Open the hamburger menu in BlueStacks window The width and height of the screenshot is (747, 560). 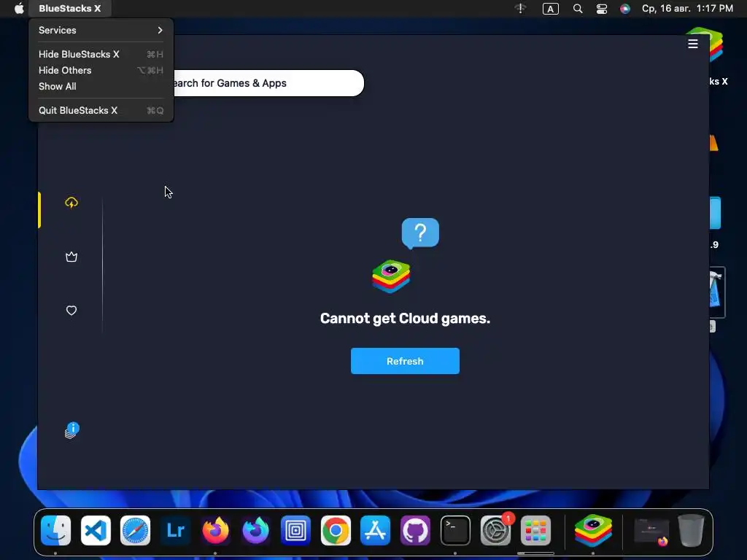(693, 44)
